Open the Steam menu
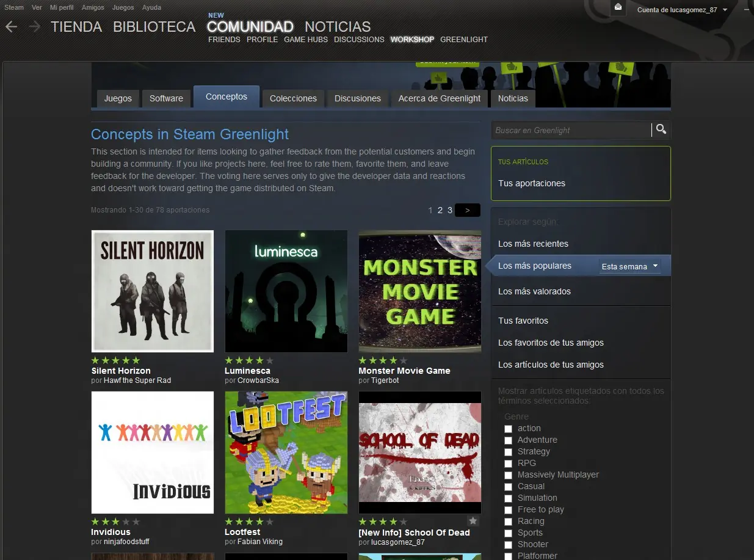Viewport: 754px width, 560px height. pos(14,7)
